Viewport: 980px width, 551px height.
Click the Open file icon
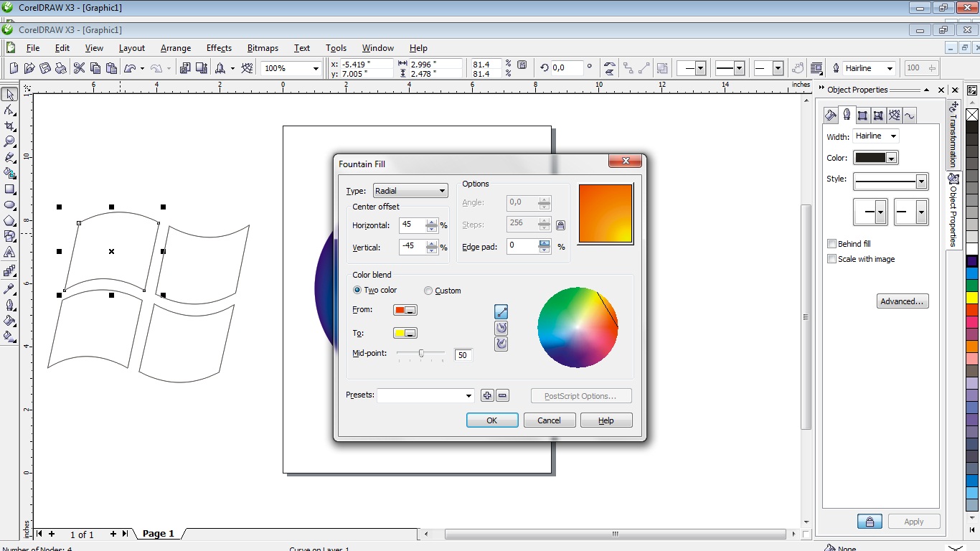(29, 68)
